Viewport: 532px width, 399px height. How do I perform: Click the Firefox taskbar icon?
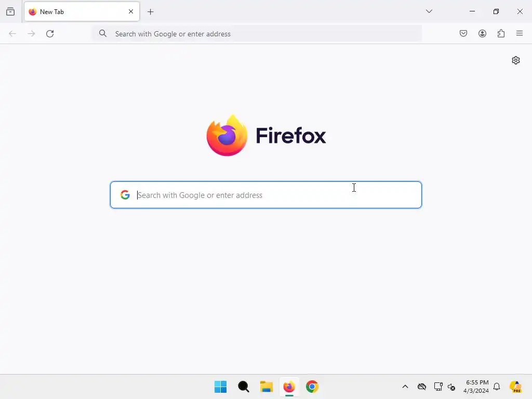click(289, 387)
